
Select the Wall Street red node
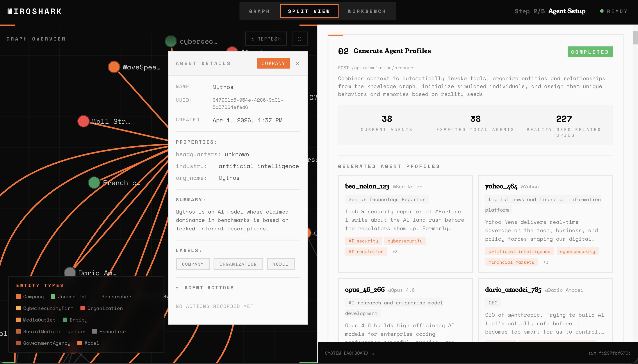coord(83,121)
